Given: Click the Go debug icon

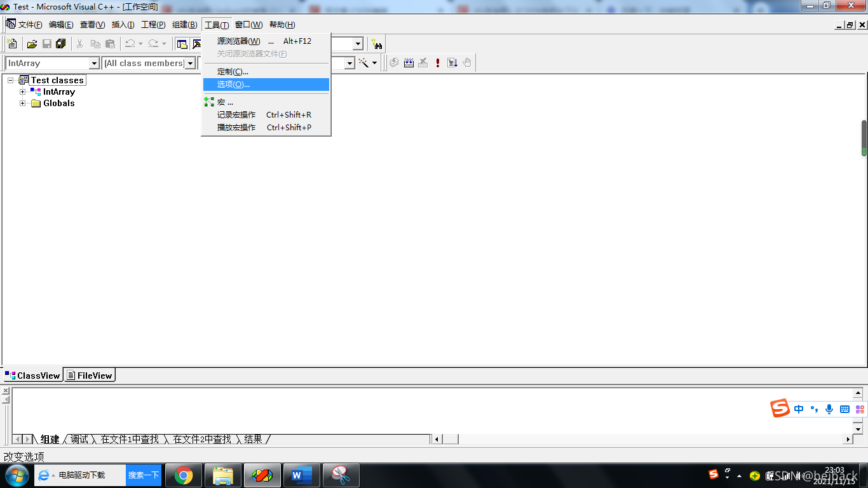Looking at the screenshot, I should click(452, 63).
